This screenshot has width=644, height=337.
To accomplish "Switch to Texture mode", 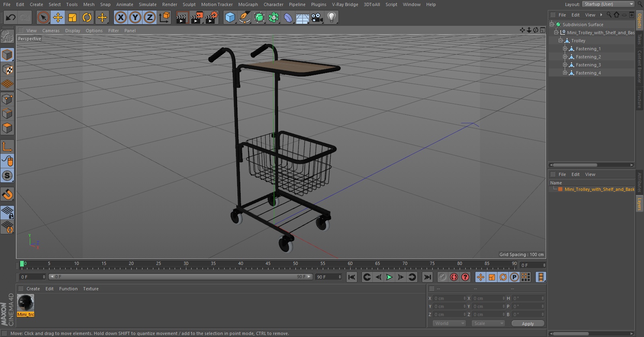I will [7, 70].
